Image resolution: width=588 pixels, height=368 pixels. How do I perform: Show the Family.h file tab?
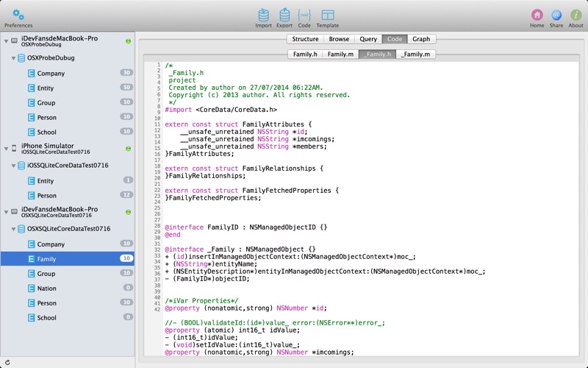tap(305, 54)
